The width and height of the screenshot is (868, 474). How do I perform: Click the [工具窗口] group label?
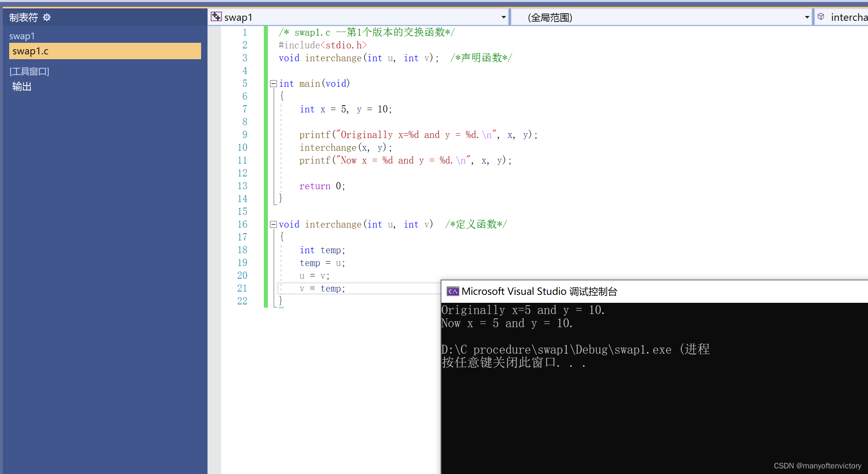click(x=29, y=71)
